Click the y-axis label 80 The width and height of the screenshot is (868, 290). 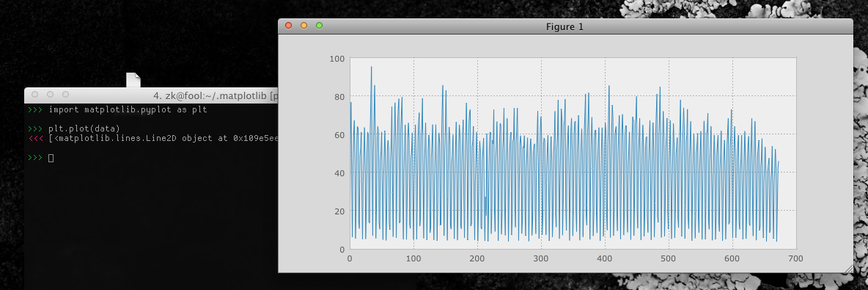(339, 96)
